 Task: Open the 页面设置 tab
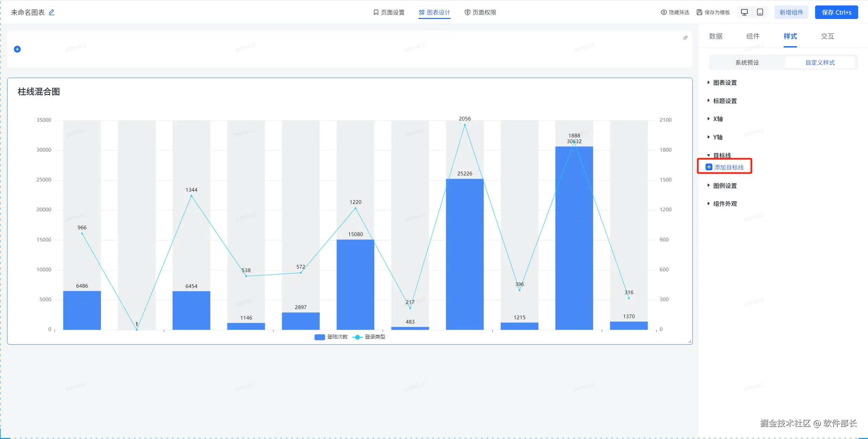pos(389,13)
